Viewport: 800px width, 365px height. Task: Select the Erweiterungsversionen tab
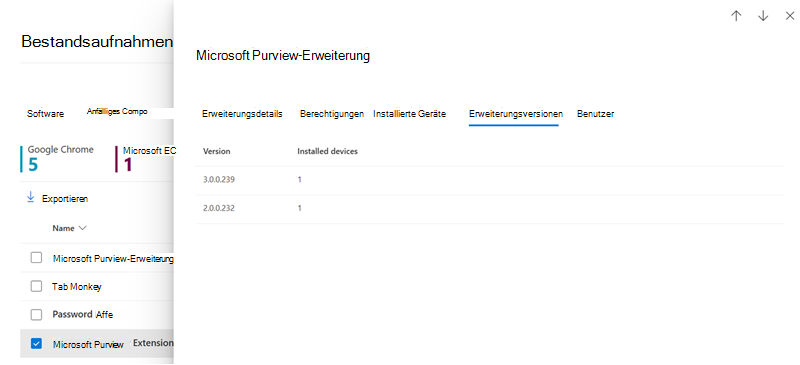[x=516, y=114]
